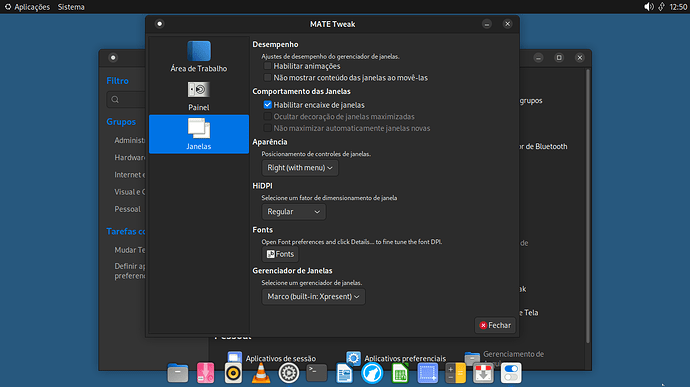Image resolution: width=690 pixels, height=387 pixels.
Task: Launch VLC from the dock
Action: point(261,373)
